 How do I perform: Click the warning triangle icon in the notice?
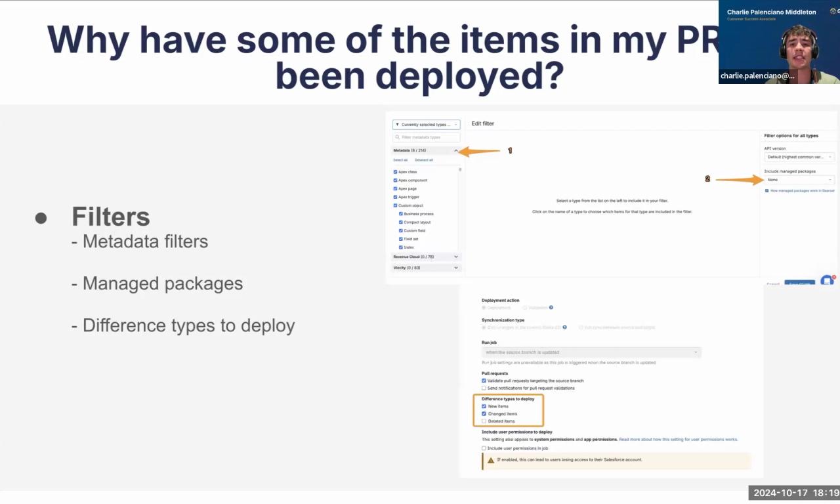(x=490, y=460)
